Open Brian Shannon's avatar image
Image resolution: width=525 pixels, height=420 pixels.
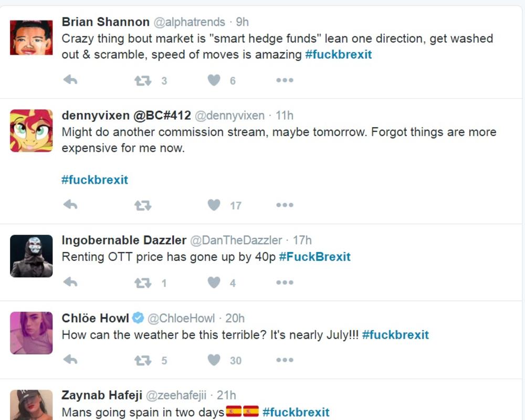click(31, 37)
